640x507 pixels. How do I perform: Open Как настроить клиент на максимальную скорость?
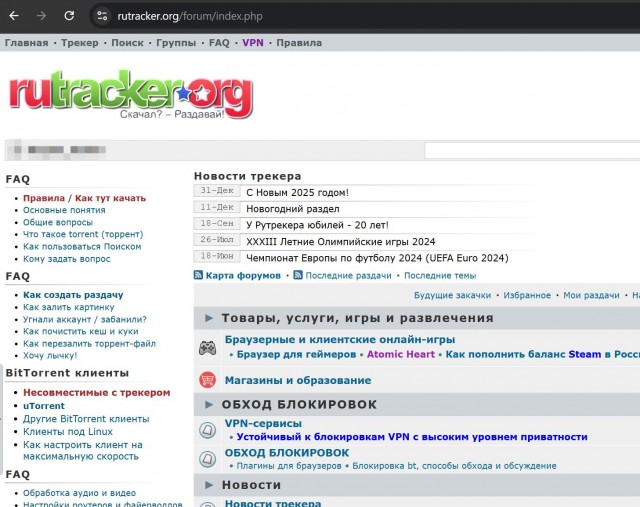[x=83, y=451]
